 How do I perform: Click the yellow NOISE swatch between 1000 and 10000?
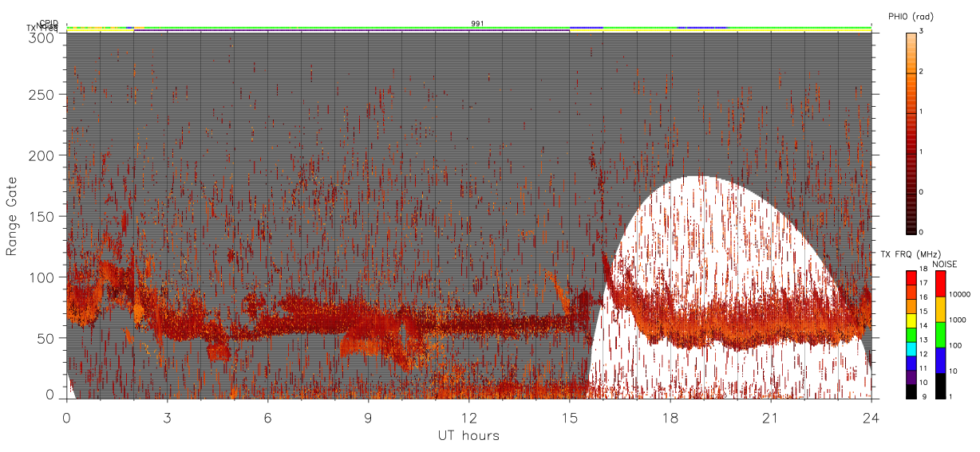coord(941,309)
